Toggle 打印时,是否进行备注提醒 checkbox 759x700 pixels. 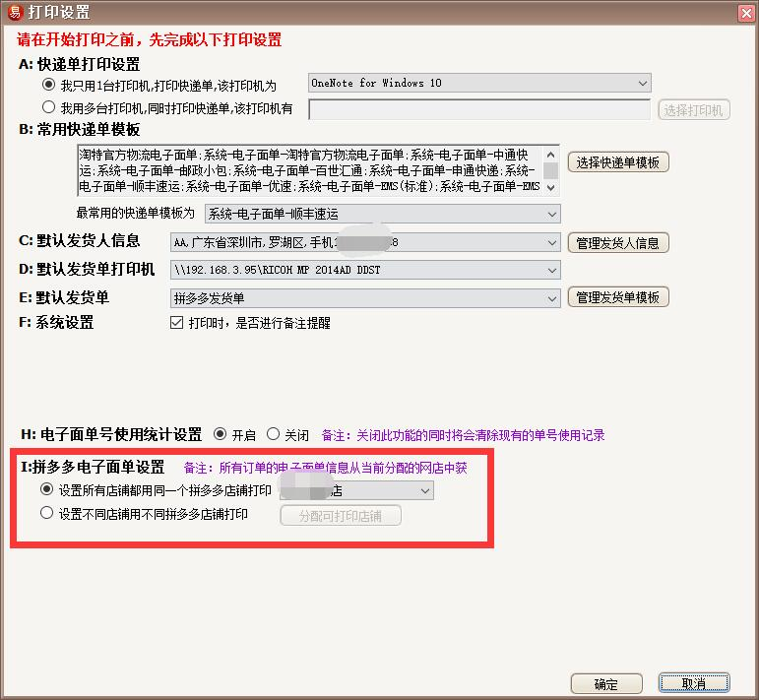176,322
